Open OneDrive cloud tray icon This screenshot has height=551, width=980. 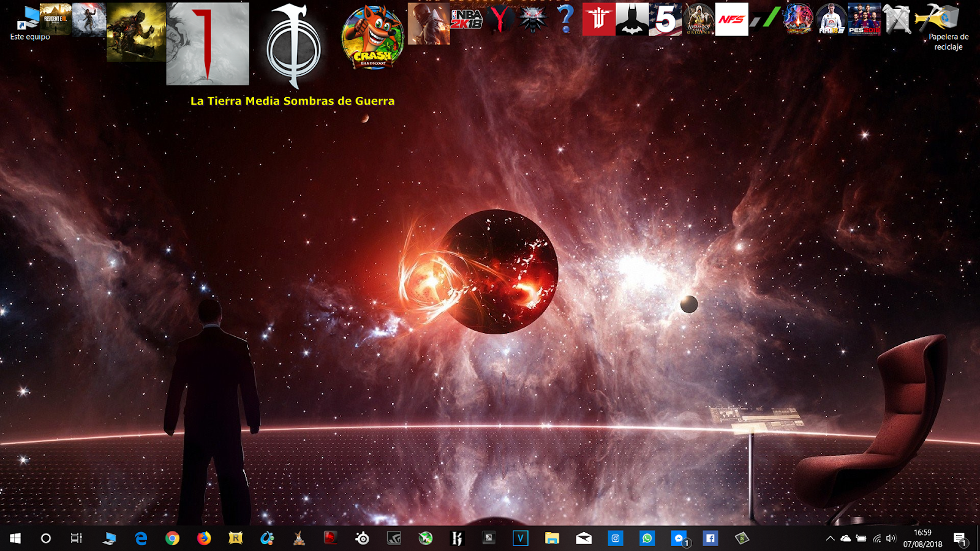[x=846, y=539]
